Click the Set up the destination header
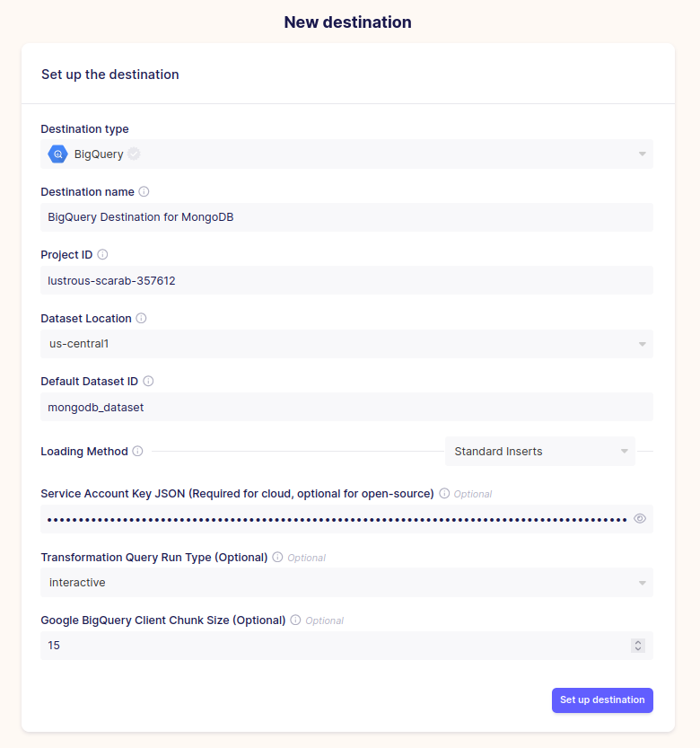This screenshot has height=748, width=700. click(x=109, y=75)
